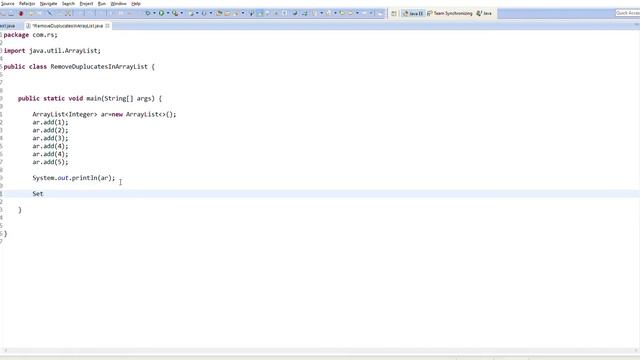640x360 pixels.
Task: Select the RemoveDuplicatesInArrayList.java editor tab
Action: pos(67,26)
